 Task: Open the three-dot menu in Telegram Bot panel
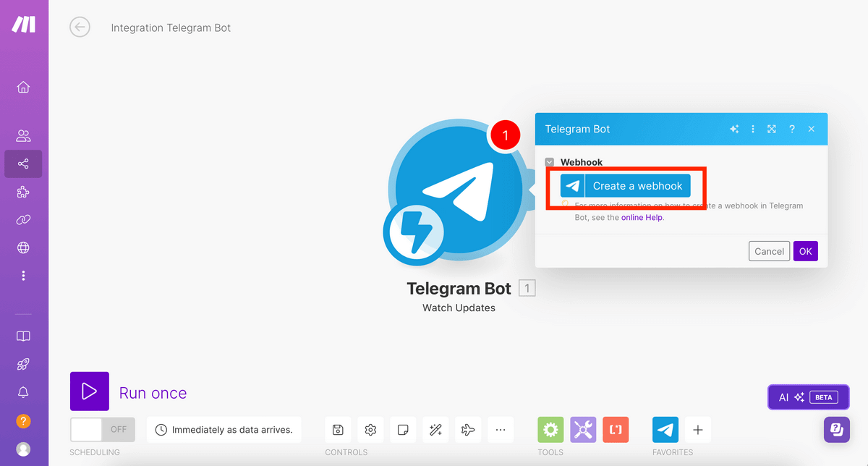tap(753, 129)
